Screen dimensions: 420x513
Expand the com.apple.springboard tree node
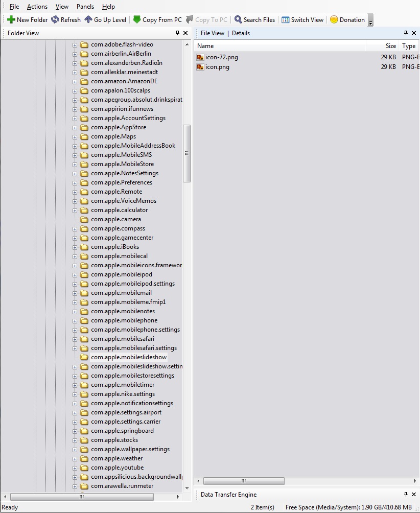75,431
